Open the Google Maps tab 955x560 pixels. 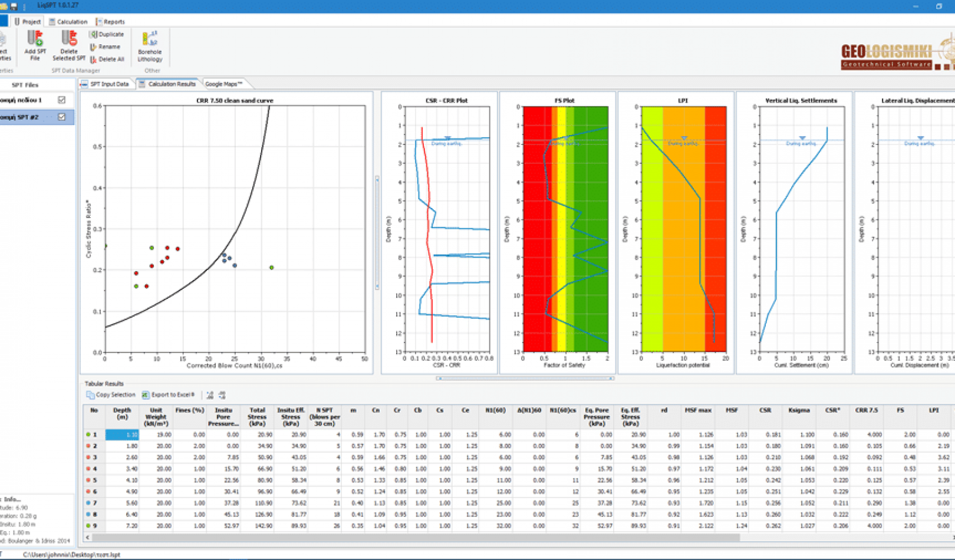coord(223,84)
